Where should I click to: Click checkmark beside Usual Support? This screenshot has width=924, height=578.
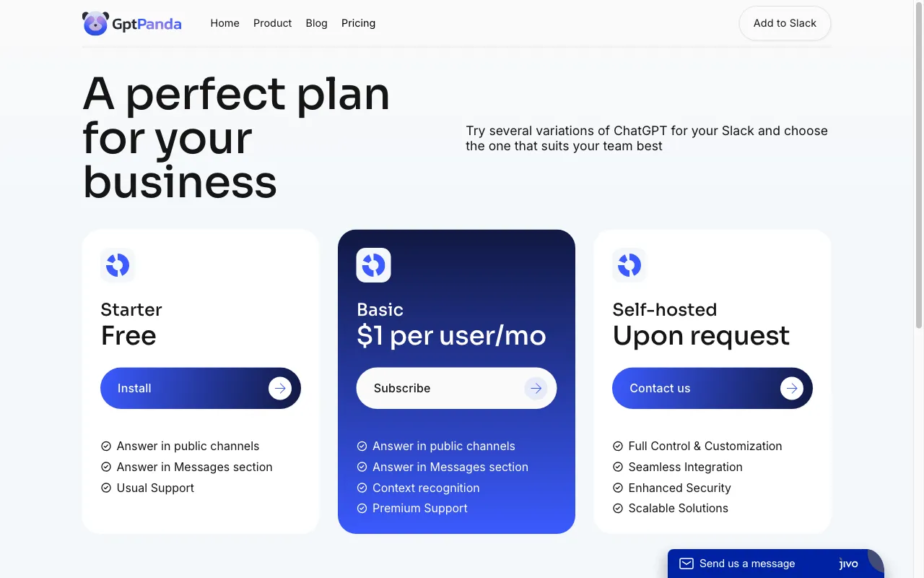coord(106,488)
